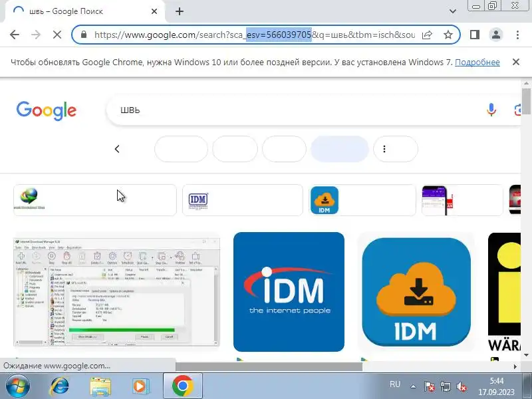Go back to the previous page

[x=15, y=35]
